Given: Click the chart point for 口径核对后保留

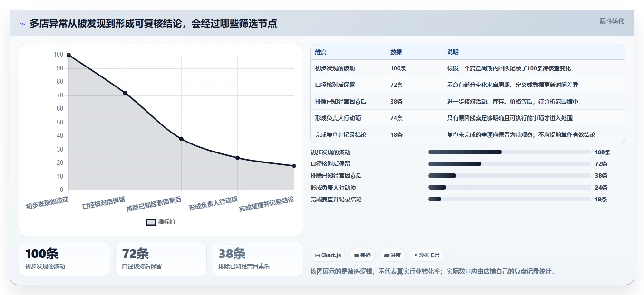Looking at the screenshot, I should point(125,93).
